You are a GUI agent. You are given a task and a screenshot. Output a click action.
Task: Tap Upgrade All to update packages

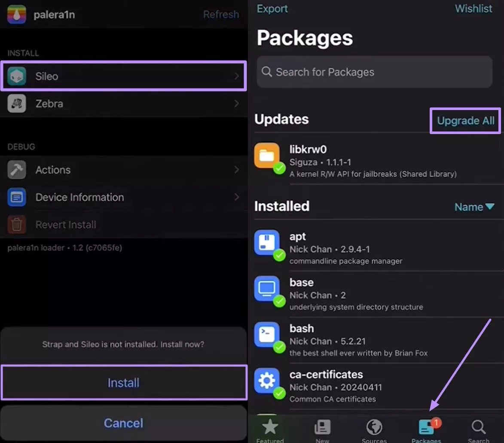(465, 121)
